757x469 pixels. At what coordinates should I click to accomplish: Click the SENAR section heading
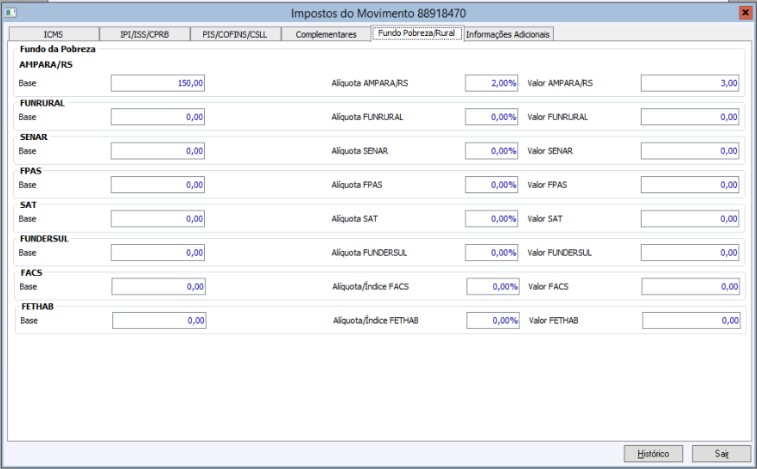[34, 137]
